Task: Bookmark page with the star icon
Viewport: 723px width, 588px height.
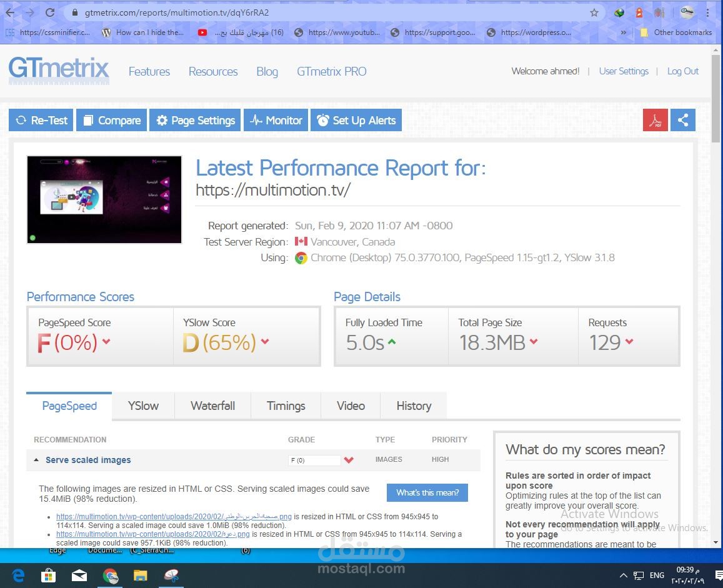Action: tap(594, 13)
